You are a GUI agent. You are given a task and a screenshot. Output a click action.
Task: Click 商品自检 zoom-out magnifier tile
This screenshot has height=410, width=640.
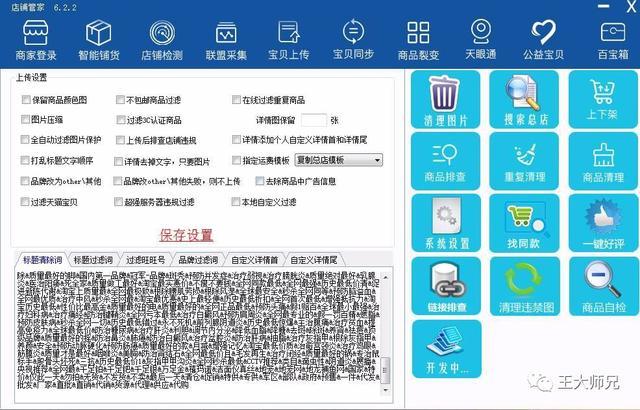(x=603, y=286)
